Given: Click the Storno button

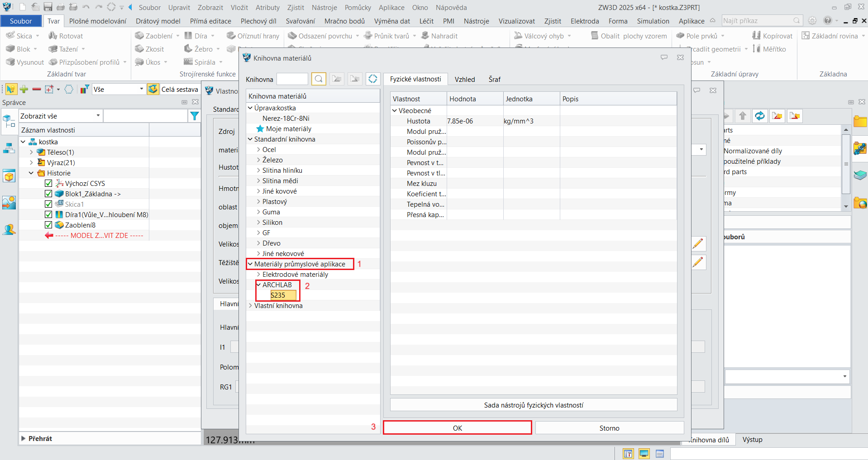Looking at the screenshot, I should (609, 428).
